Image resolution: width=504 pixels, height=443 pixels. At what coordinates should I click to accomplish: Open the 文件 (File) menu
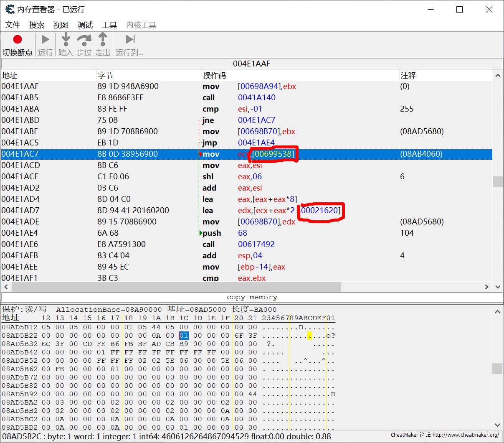click(x=13, y=25)
